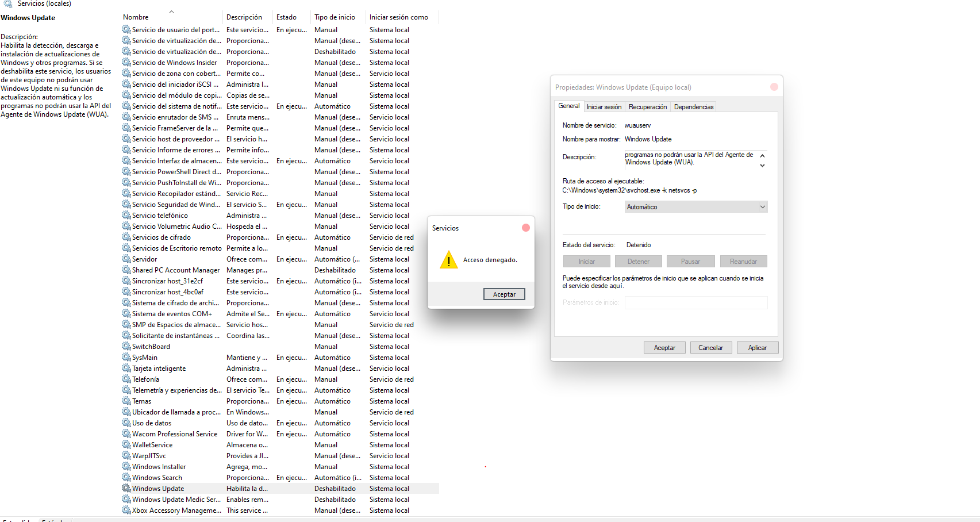980x522 pixels.
Task: Close the Servicios error dialog
Action: pos(525,228)
